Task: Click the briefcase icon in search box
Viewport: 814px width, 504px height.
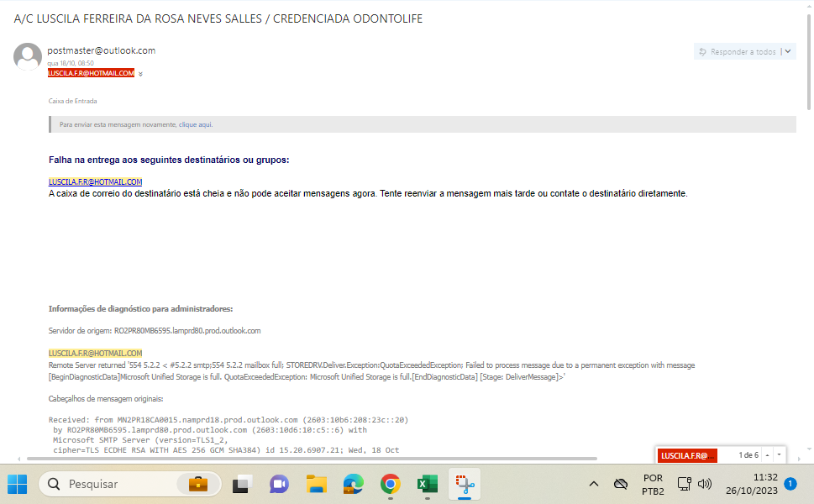Action: (x=197, y=485)
